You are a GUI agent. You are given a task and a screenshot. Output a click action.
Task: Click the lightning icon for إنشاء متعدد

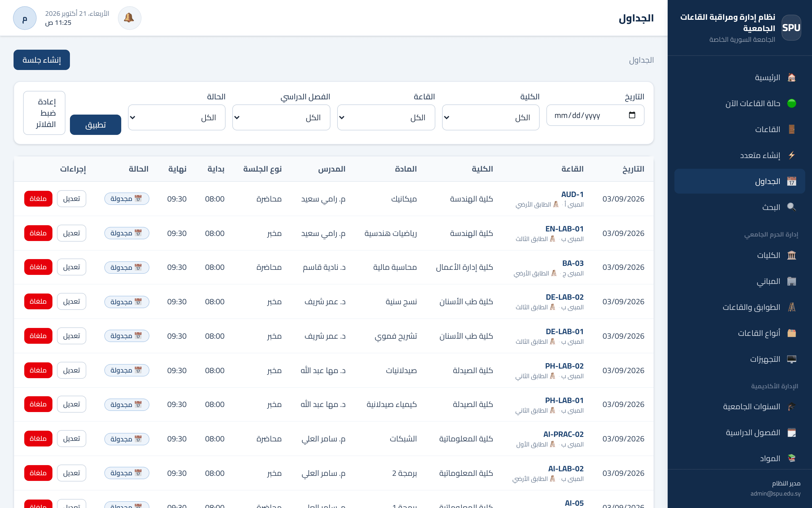(x=791, y=155)
